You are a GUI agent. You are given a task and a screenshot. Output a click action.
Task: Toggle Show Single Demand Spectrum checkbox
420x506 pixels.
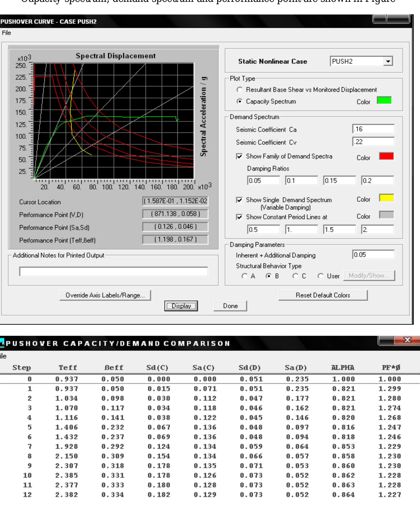tap(239, 200)
